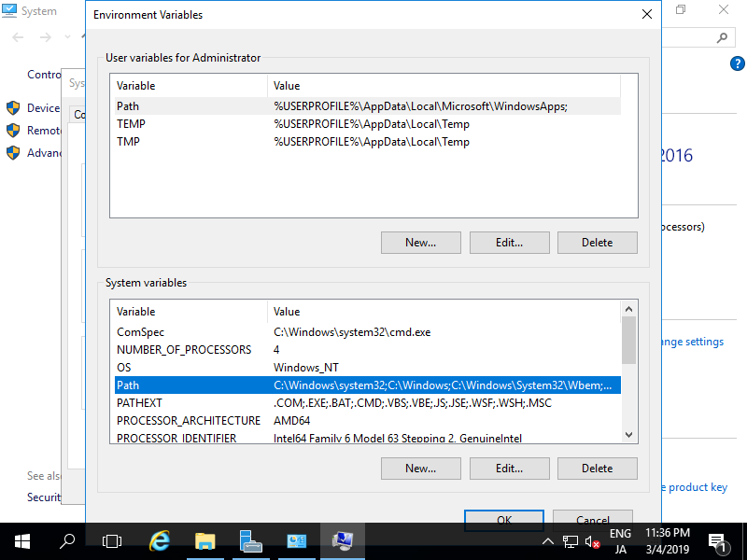Launch Internet Explorer from the taskbar
747x560 pixels.
point(159,540)
